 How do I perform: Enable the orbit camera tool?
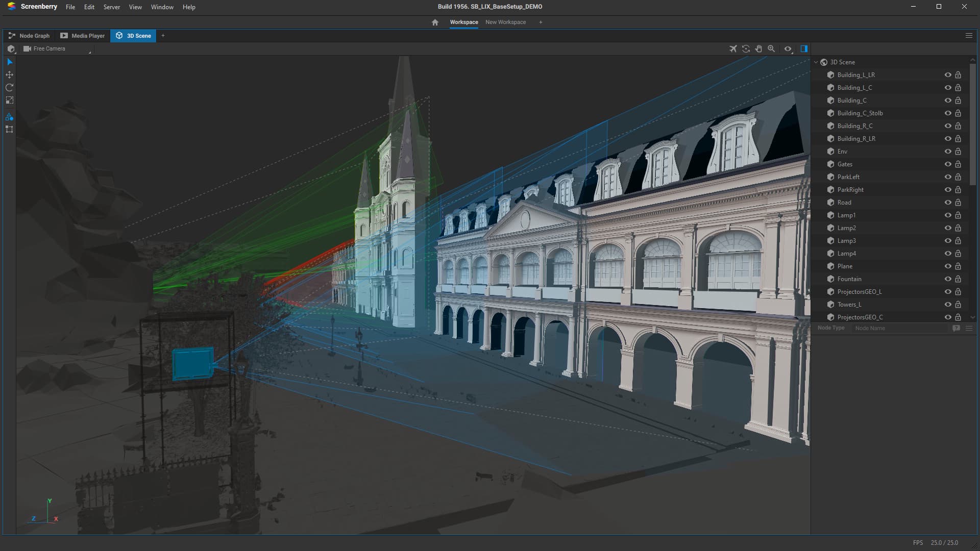click(746, 49)
